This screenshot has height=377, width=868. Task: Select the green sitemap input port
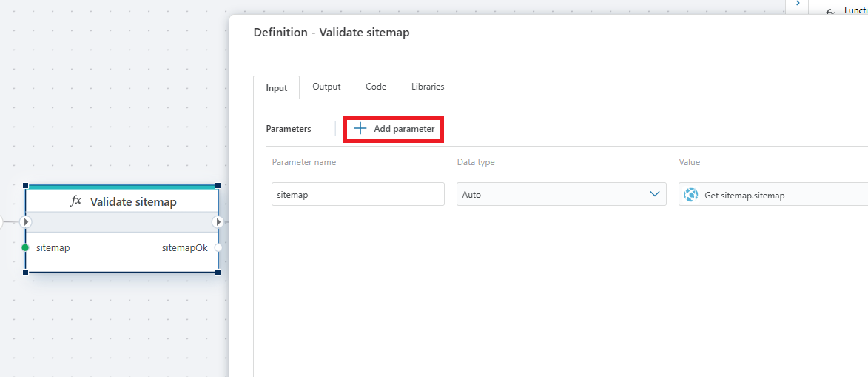(x=26, y=248)
